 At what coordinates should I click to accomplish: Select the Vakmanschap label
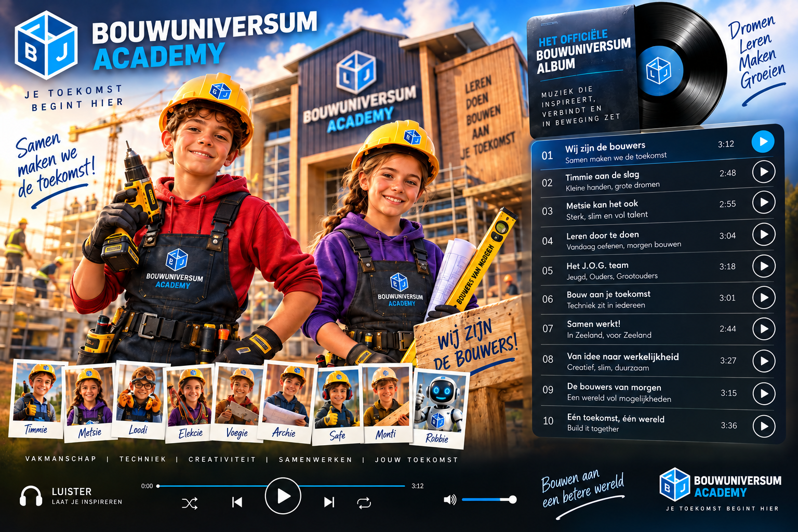pyautogui.click(x=61, y=459)
